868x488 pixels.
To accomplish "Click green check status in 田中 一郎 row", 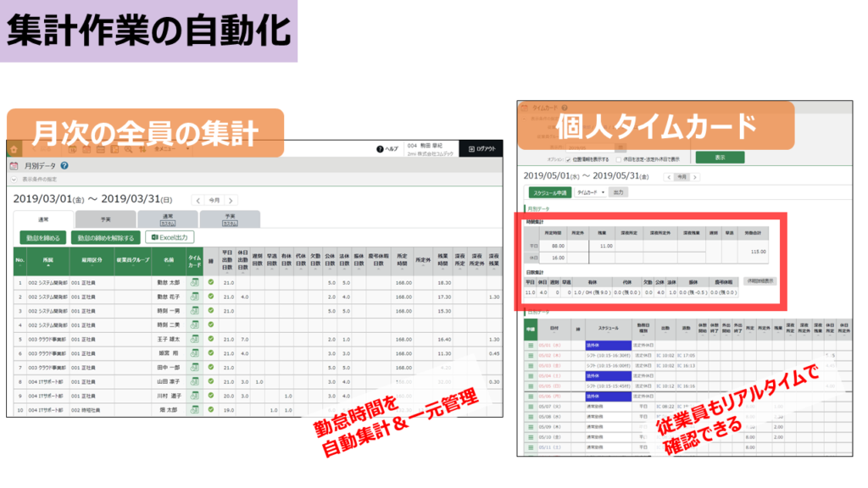I will 211,368.
